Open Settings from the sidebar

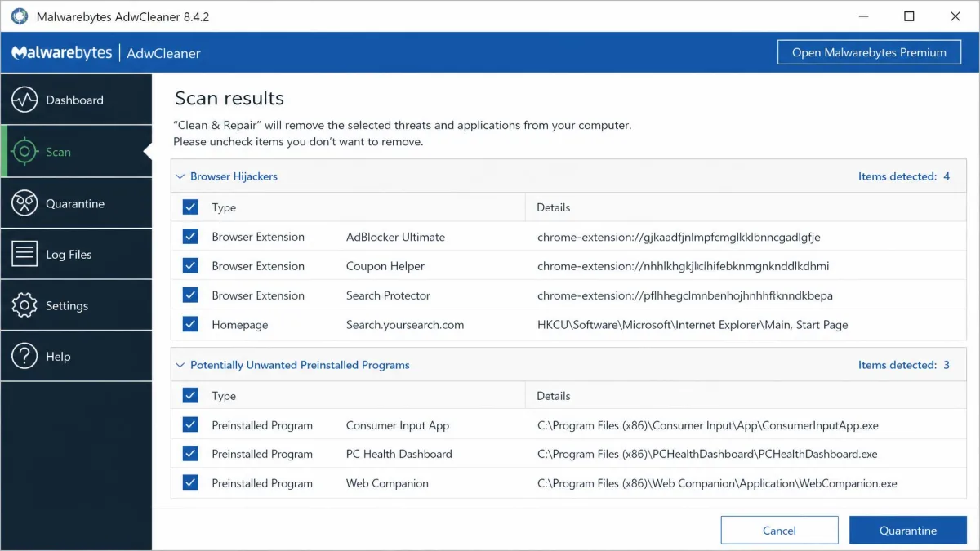click(x=76, y=305)
